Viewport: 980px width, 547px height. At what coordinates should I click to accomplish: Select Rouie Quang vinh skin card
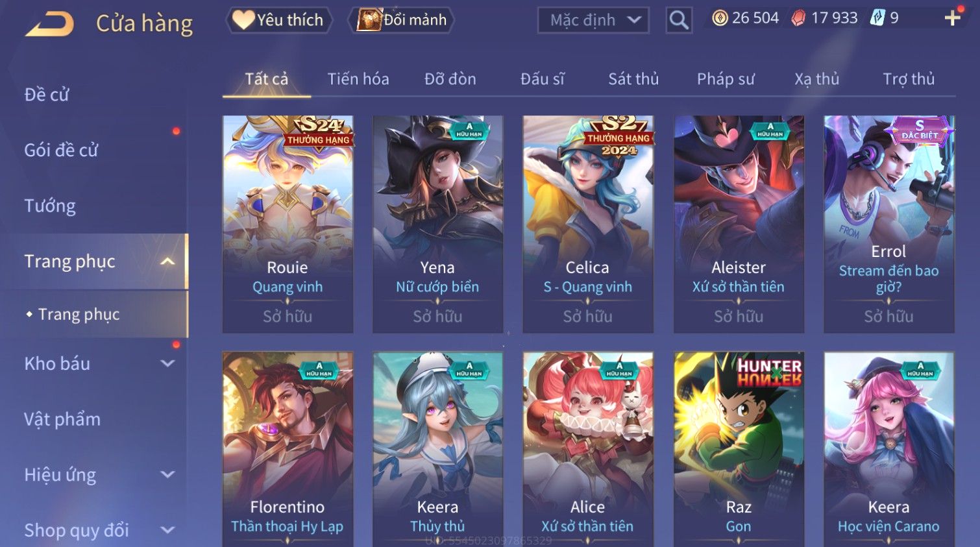(288, 224)
